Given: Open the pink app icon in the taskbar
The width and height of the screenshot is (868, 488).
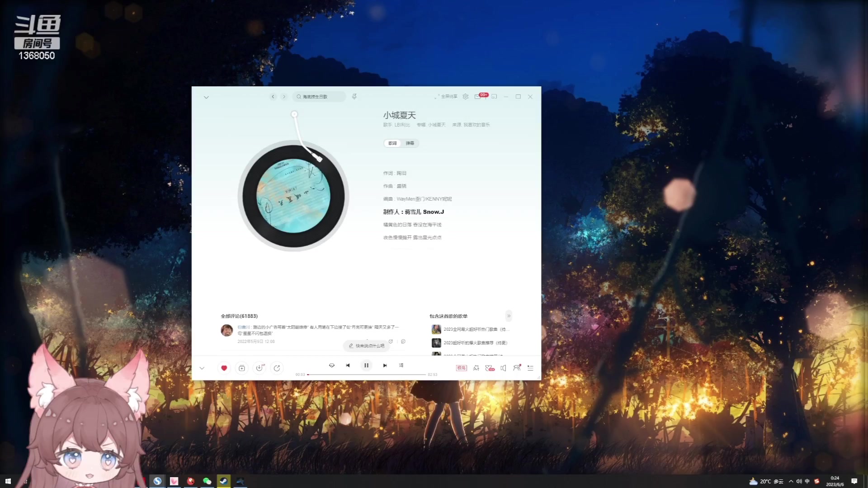Looking at the screenshot, I should [x=174, y=481].
